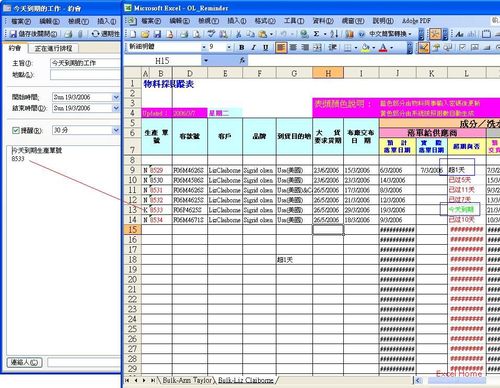The width and height of the screenshot is (500, 388).
Task: Expand the Name Box dropdown next to H15
Action: coord(206,61)
